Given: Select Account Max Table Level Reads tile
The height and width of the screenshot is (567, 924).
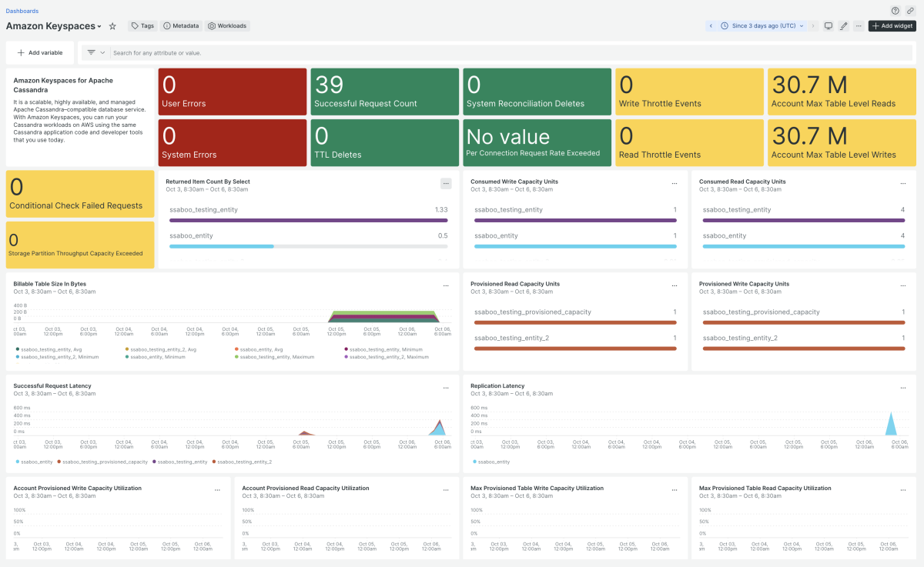Looking at the screenshot, I should pyautogui.click(x=842, y=92).
